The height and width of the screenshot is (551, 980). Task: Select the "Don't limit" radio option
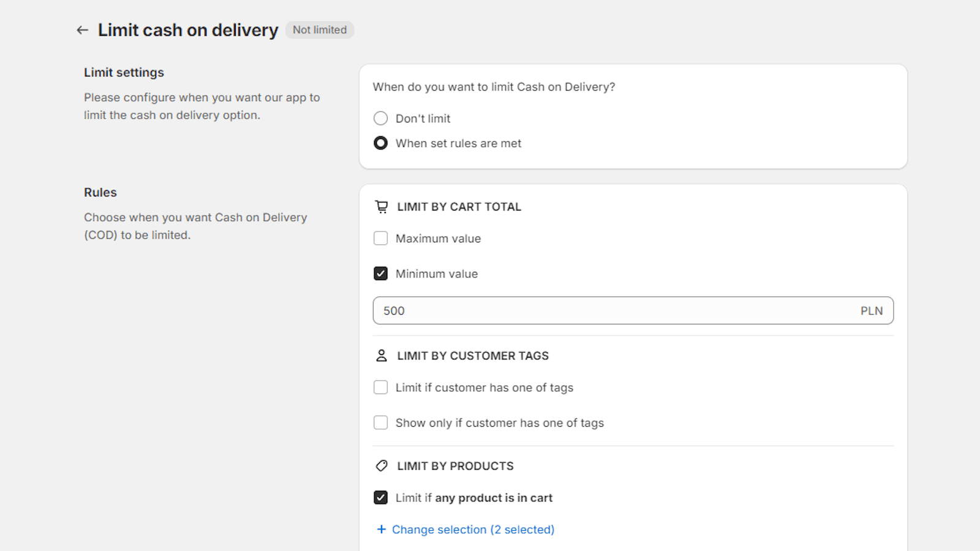coord(381,118)
